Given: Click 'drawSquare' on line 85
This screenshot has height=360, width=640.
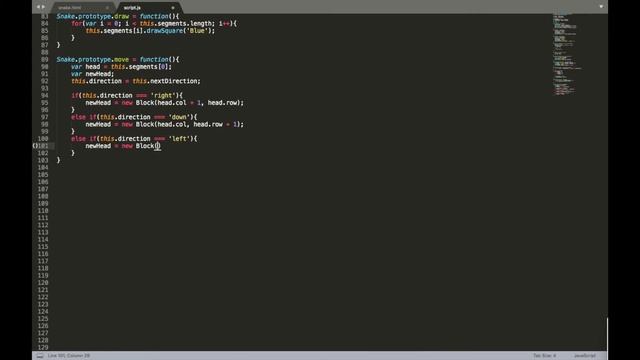Looking at the screenshot, I should pos(164,31).
